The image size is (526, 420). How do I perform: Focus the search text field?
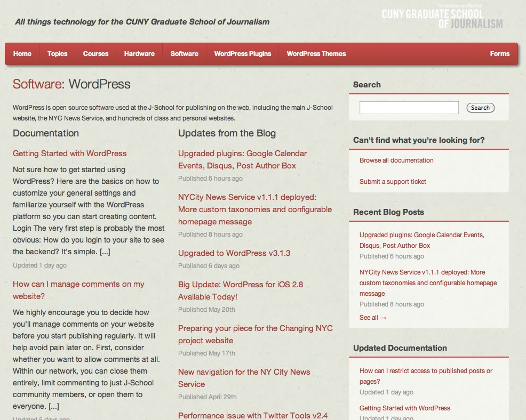pyautogui.click(x=409, y=108)
